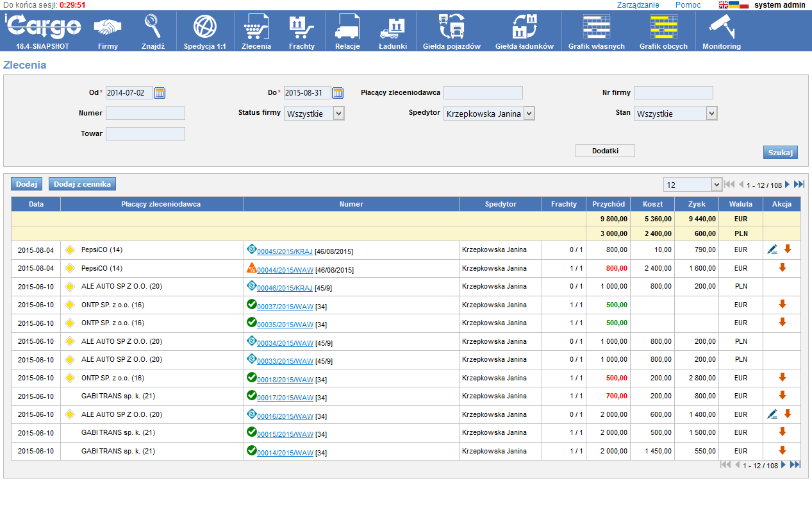This screenshot has height=517, width=812.
Task: Open the Pomoc menu
Action: pyautogui.click(x=688, y=5)
